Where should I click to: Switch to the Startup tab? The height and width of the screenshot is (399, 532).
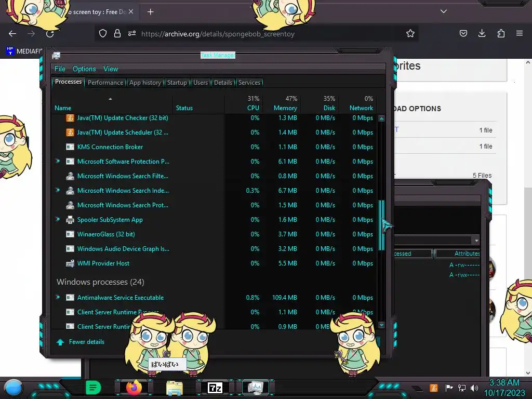(177, 83)
